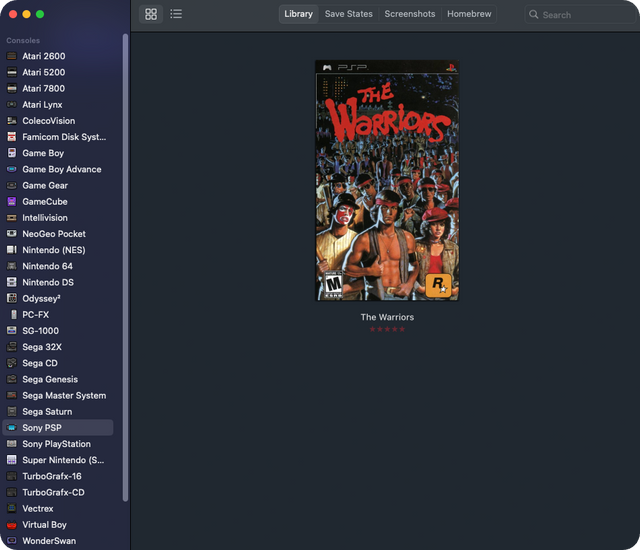Image resolution: width=640 pixels, height=550 pixels.
Task: Click the Nintendo 64 console icon
Action: coord(12,266)
